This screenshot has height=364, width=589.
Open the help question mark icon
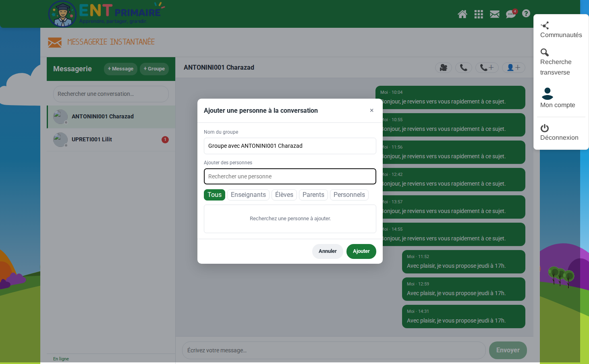[526, 13]
